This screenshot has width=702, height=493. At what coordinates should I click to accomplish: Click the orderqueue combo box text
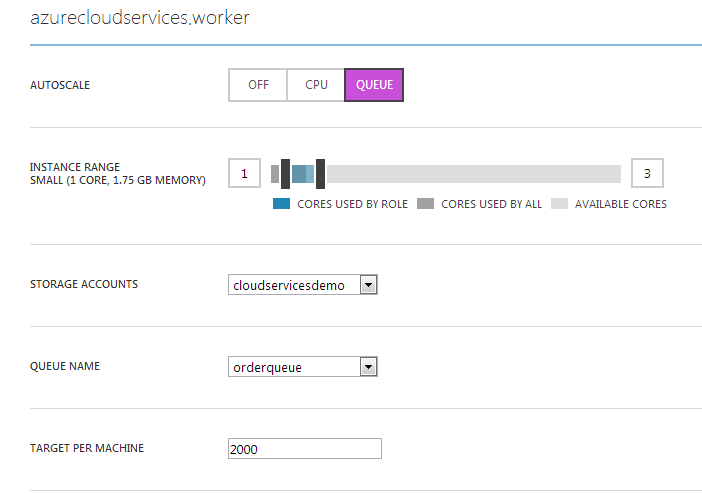coord(267,368)
